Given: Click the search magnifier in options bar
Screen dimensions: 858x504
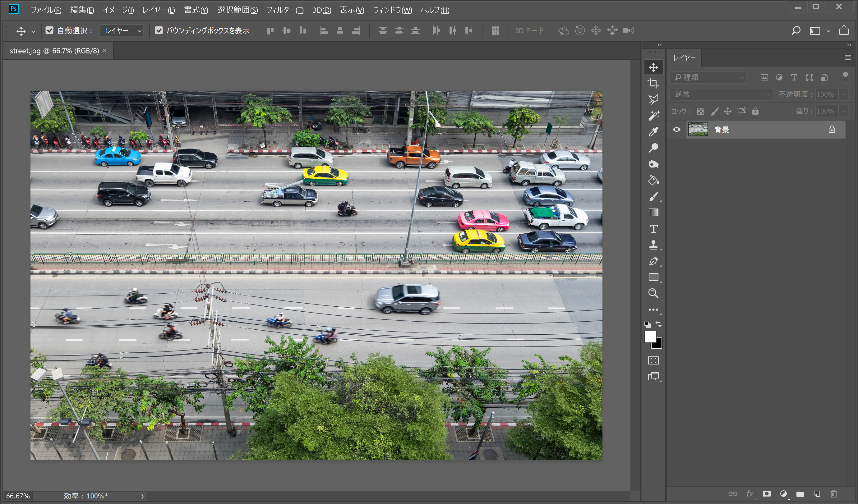Looking at the screenshot, I should point(795,31).
